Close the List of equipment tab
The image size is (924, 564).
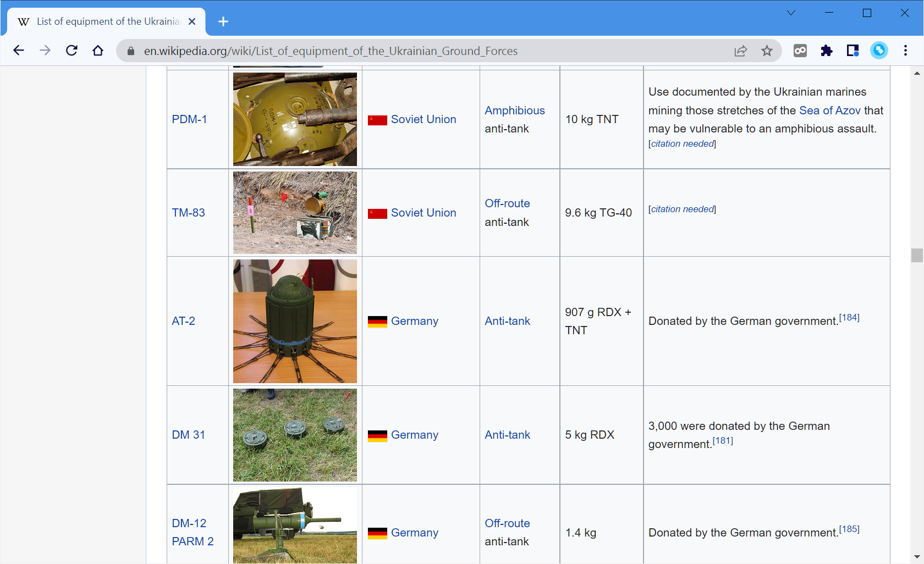tap(192, 21)
